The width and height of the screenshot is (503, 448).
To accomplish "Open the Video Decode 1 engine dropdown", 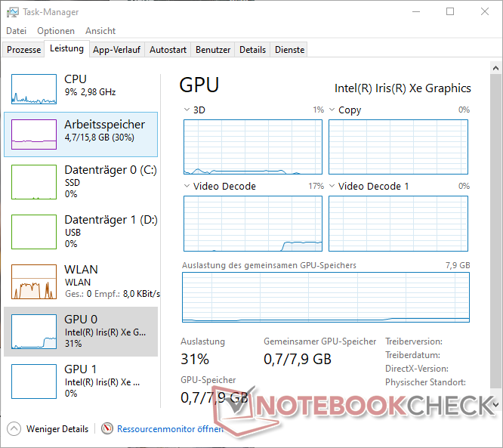I will (332, 186).
